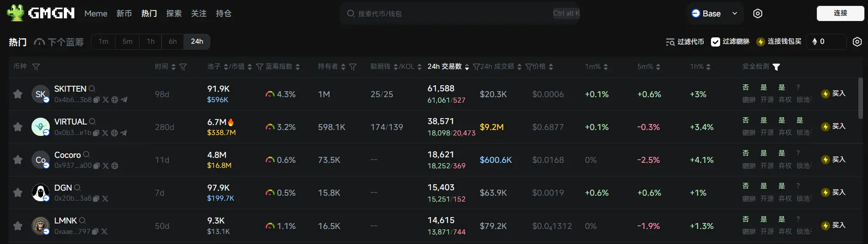Image resolution: width=868 pixels, height=244 pixels.
Task: Copy the Cocoro contract address
Action: pyautogui.click(x=97, y=166)
